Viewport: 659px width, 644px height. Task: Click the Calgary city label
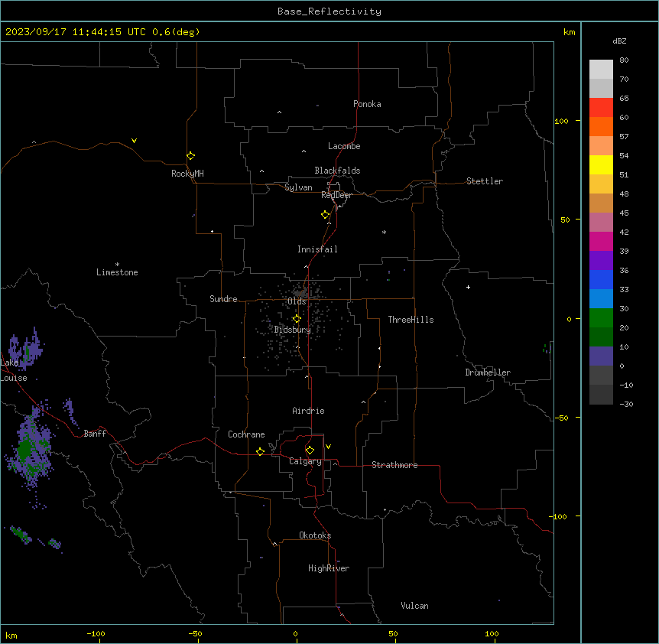[x=305, y=461]
